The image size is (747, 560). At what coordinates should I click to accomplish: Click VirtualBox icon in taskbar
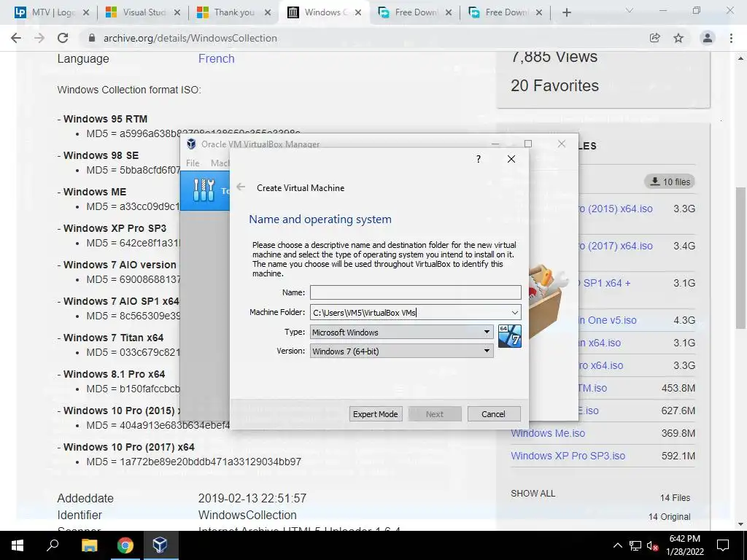(x=160, y=545)
